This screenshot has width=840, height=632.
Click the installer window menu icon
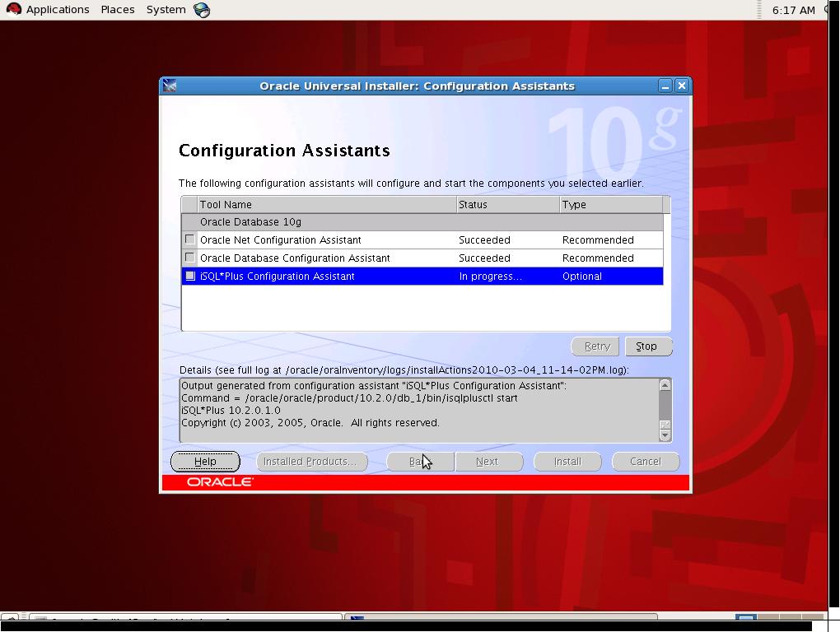pos(170,86)
